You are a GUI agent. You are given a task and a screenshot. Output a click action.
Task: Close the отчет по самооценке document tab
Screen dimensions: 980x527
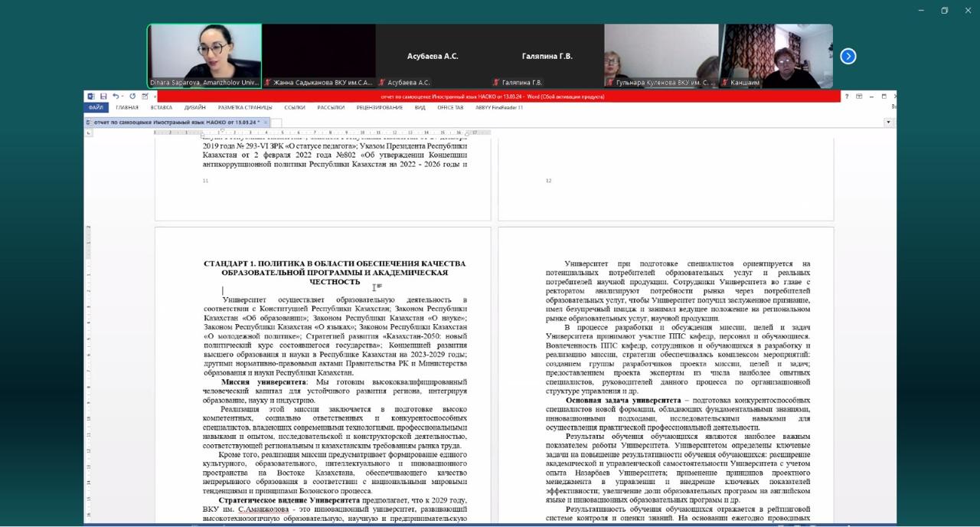[266, 122]
